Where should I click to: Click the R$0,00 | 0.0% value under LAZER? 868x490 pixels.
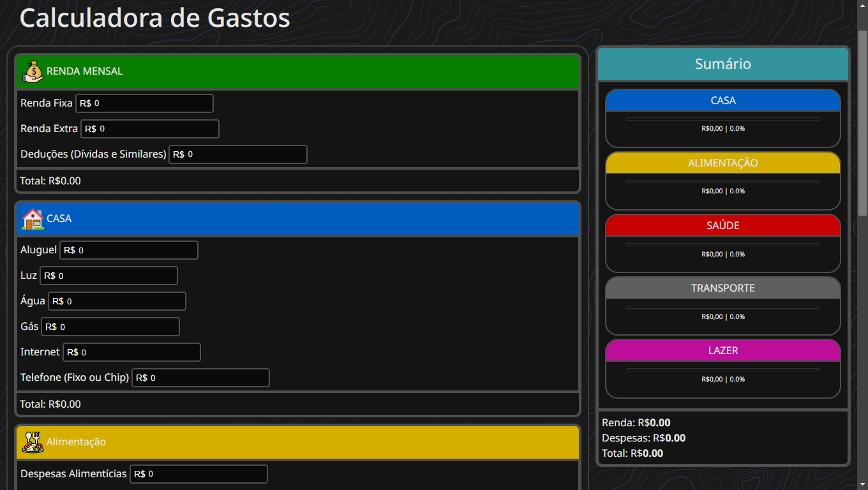(723, 379)
